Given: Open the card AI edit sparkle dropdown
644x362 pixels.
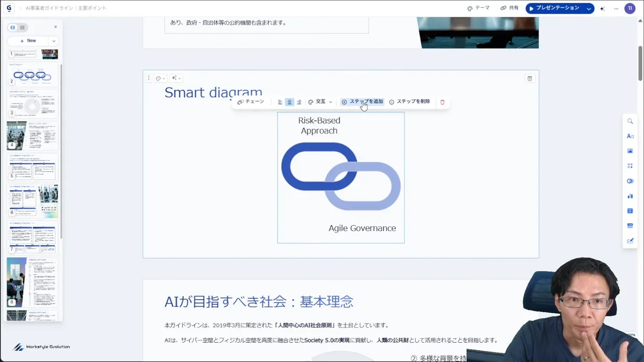Looking at the screenshot, I should (x=177, y=78).
